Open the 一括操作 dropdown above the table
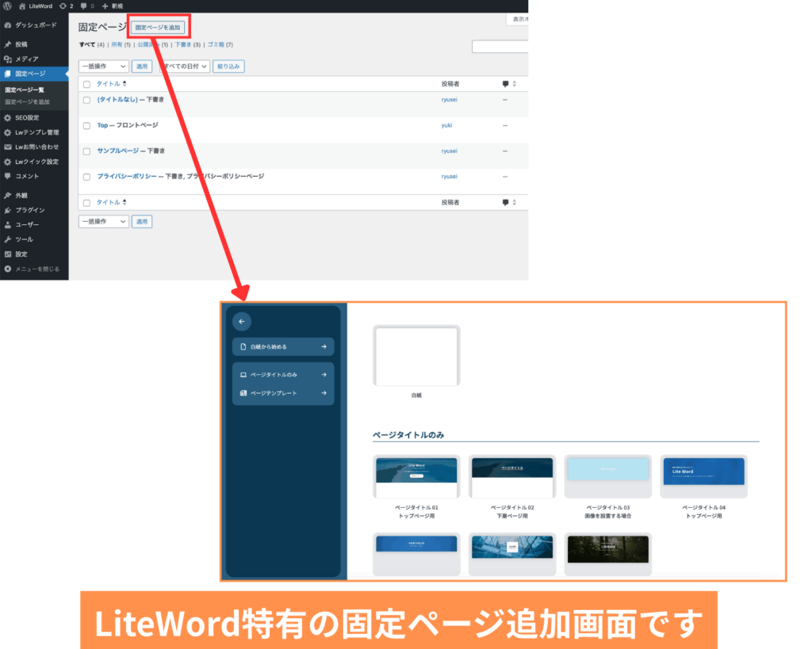The image size is (812, 649). click(104, 67)
